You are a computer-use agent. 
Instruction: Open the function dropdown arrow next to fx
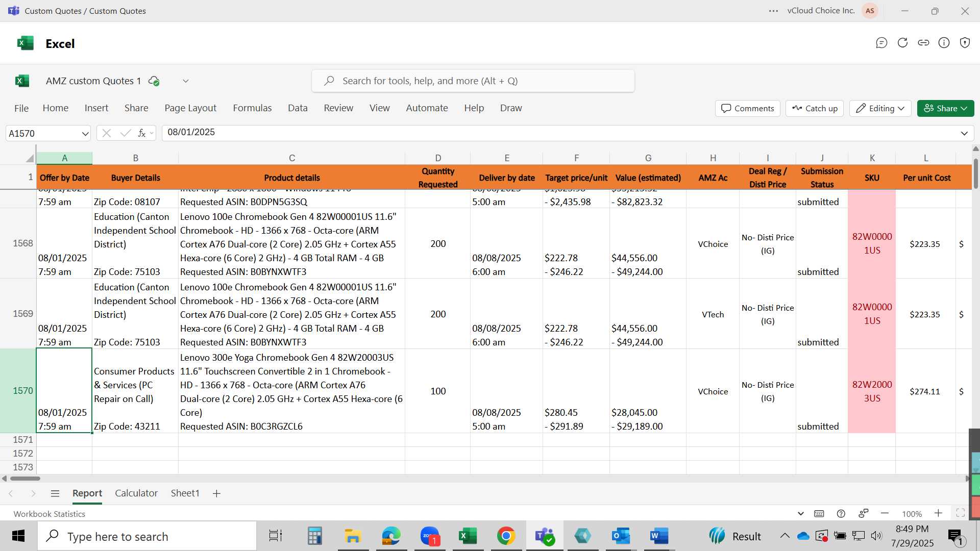tap(152, 134)
